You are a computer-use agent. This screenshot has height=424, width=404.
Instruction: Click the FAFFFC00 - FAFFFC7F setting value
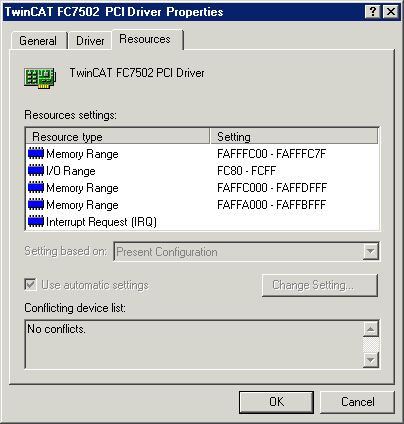[271, 154]
